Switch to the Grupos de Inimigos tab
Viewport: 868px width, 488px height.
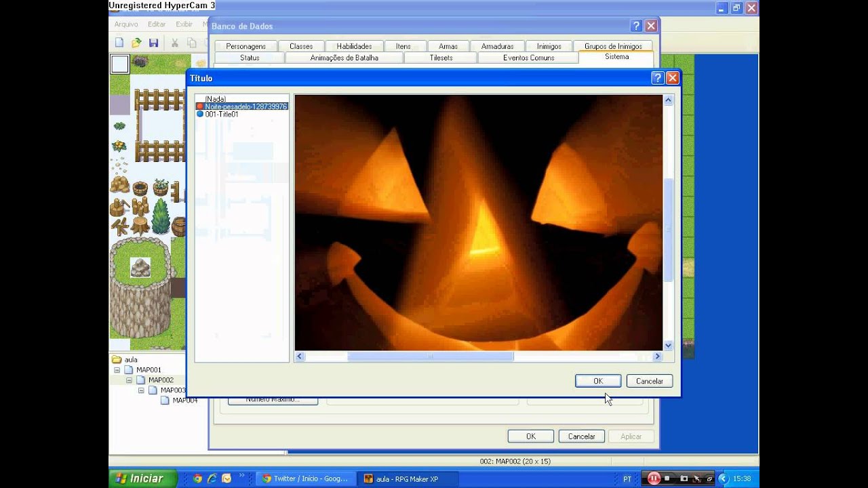pyautogui.click(x=613, y=46)
